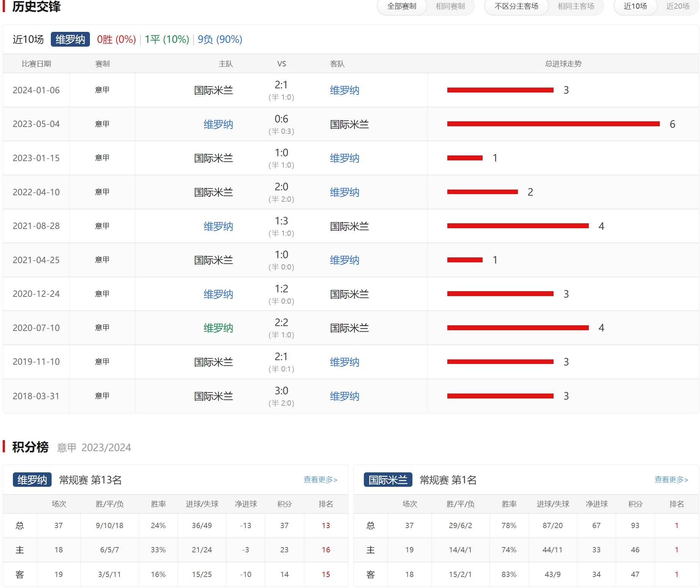Click the 总进球走势 column header
Image resolution: width=700 pixels, height=588 pixels.
(563, 64)
